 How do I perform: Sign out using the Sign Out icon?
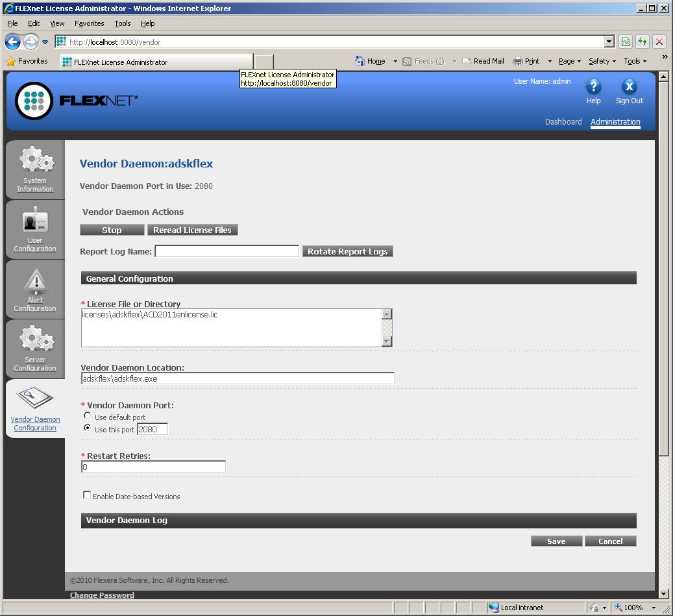click(x=628, y=86)
